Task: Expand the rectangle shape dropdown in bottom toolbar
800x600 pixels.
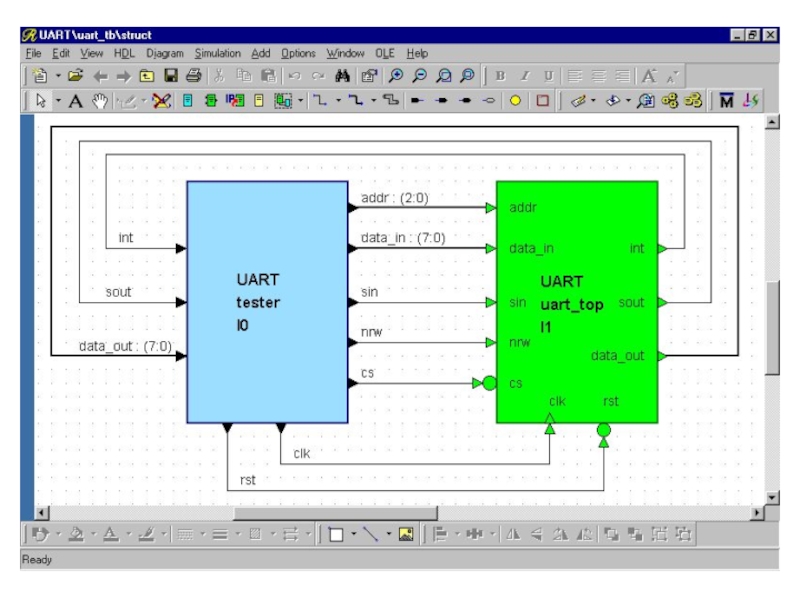Action: (354, 535)
